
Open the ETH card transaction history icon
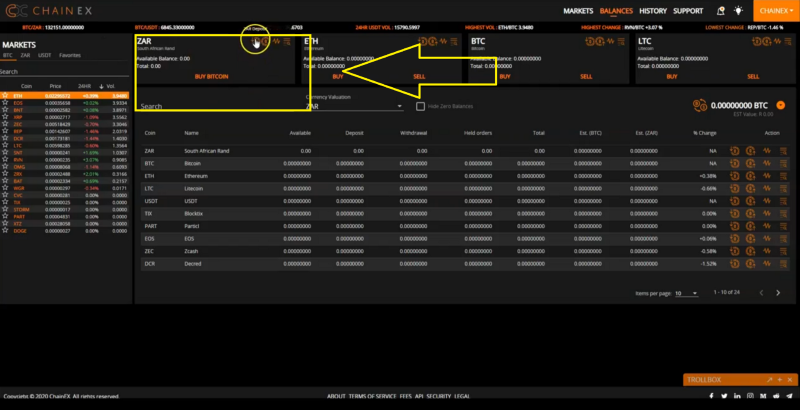tap(454, 41)
